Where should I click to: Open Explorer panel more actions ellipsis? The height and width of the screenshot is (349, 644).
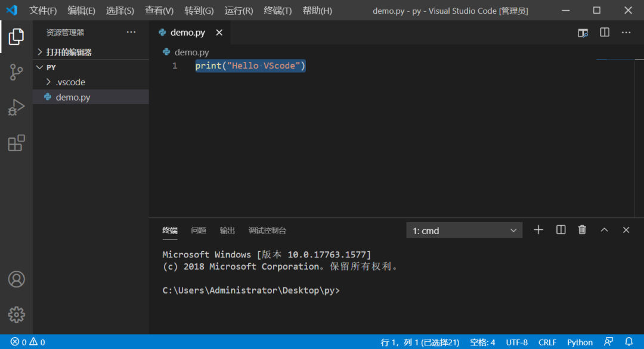pyautogui.click(x=131, y=32)
